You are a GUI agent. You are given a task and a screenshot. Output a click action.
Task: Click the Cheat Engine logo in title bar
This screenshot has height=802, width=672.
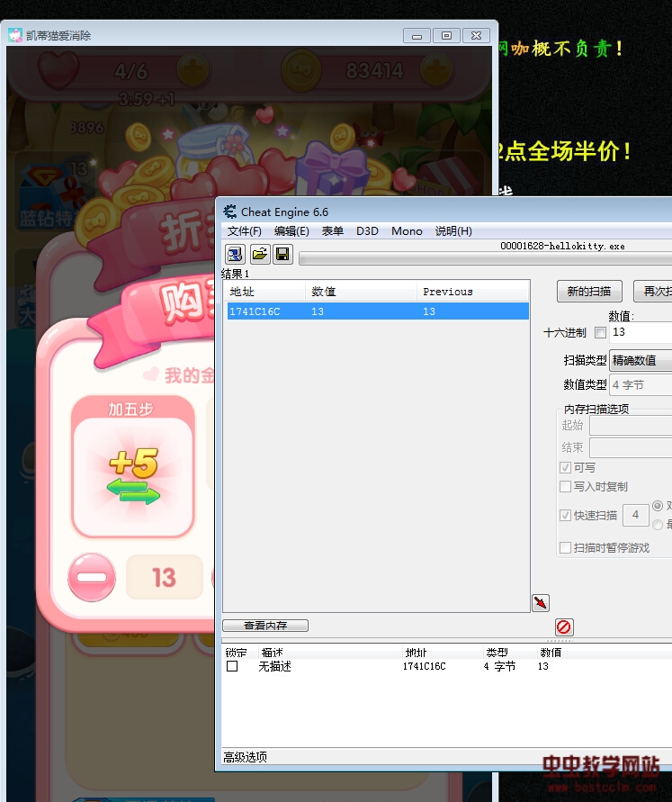tap(230, 212)
